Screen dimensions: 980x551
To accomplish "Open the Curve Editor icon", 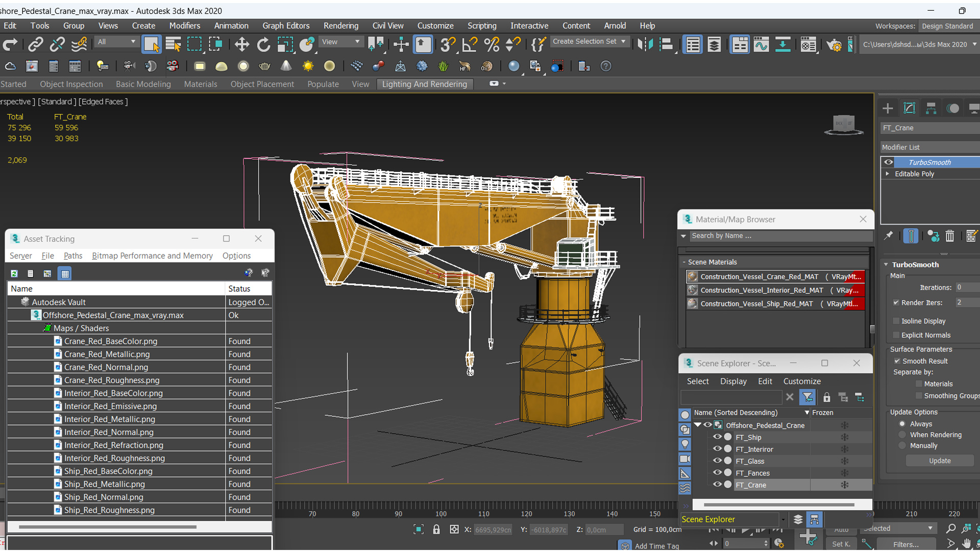I will click(x=761, y=45).
